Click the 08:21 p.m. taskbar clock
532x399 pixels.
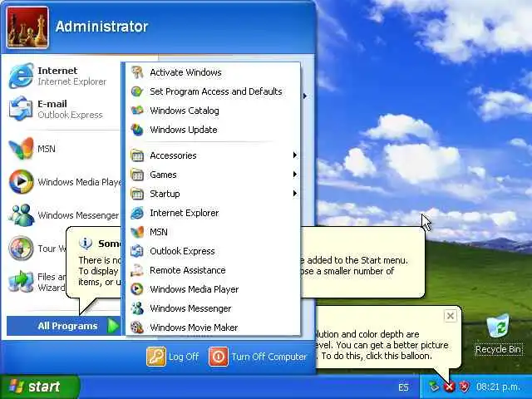498,387
